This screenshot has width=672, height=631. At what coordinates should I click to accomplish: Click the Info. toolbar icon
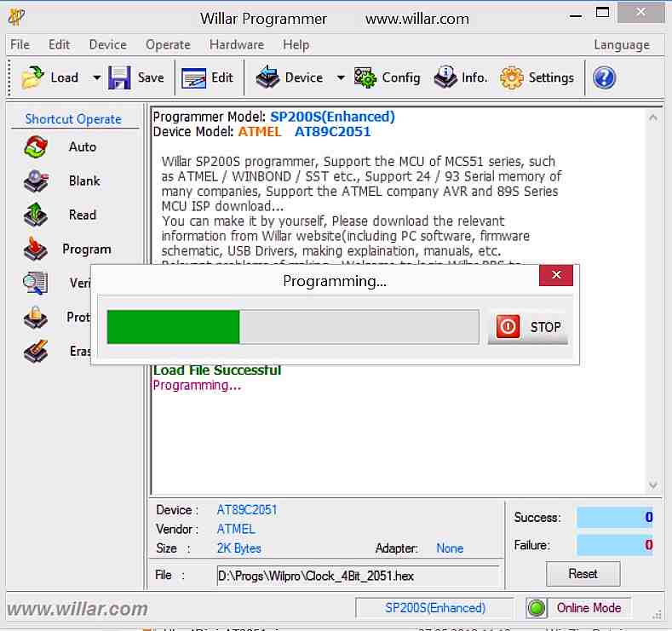[x=445, y=77]
